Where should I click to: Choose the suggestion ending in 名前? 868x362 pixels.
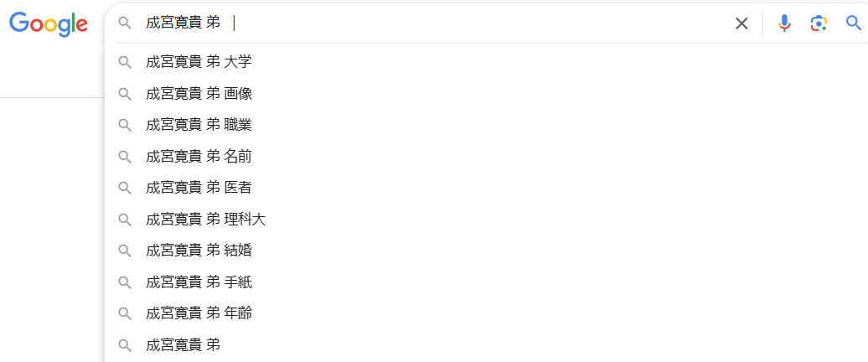coord(486,158)
